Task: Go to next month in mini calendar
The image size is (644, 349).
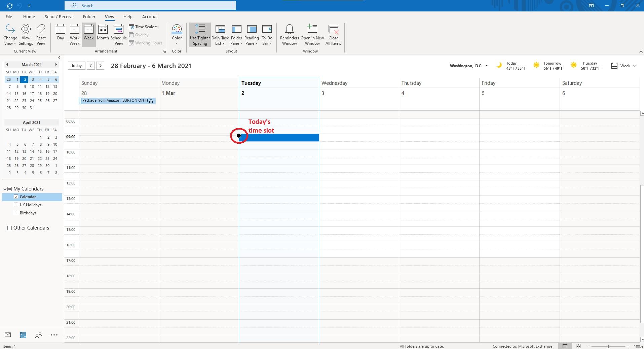Action: (56, 65)
